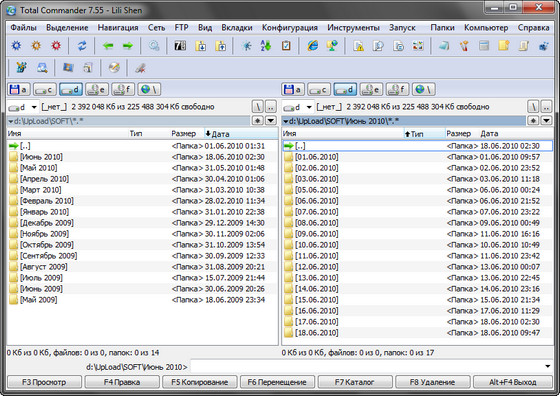Screen dimensions: 560x396
Task: Click the F8 Удаление button
Action: tap(432, 382)
